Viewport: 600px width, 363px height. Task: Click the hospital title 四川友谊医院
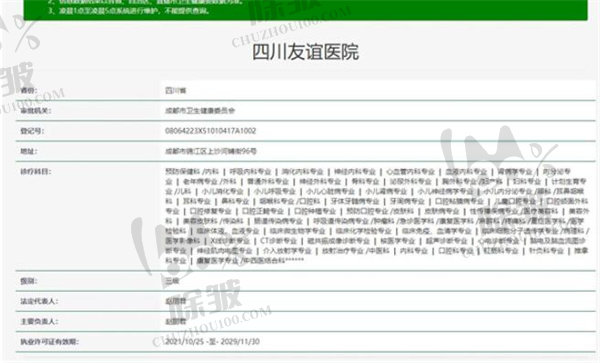305,52
